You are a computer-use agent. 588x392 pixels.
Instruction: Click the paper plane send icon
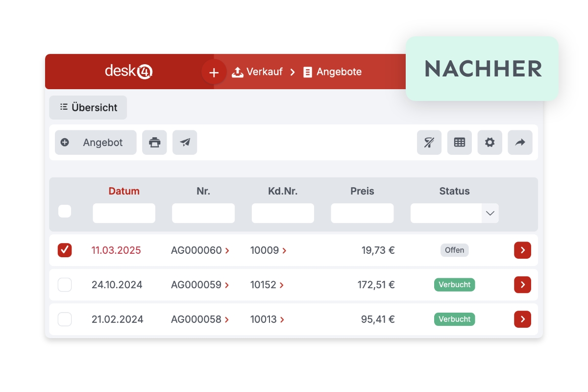[185, 143]
